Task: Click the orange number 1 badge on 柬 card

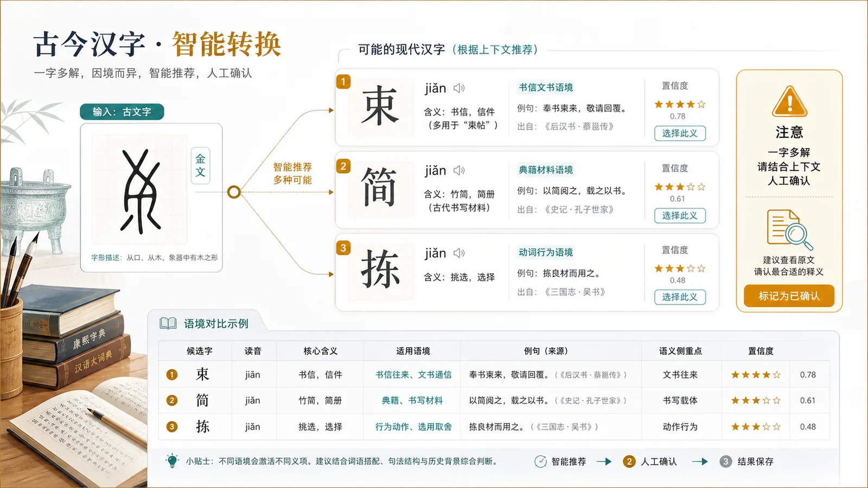Action: click(x=343, y=81)
